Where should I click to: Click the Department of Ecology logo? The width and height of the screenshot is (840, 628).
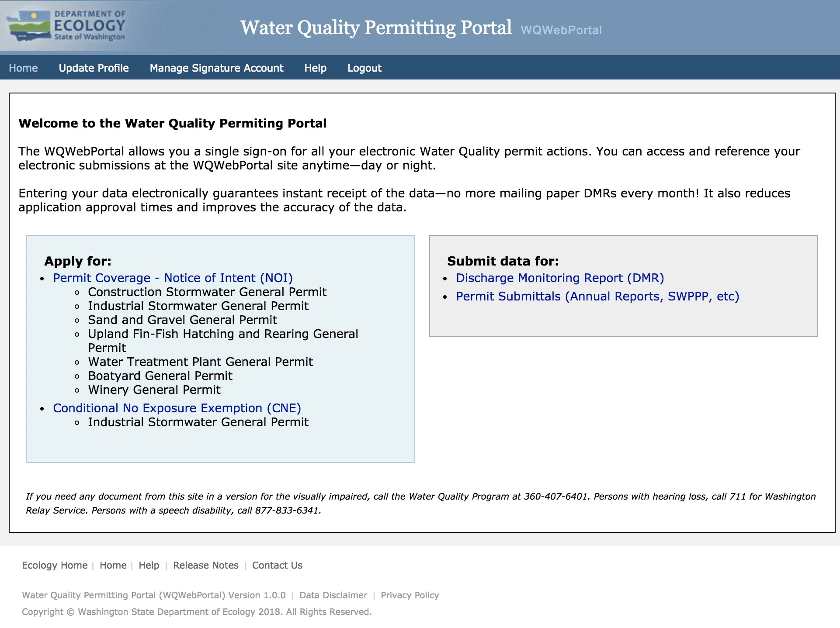(66, 26)
